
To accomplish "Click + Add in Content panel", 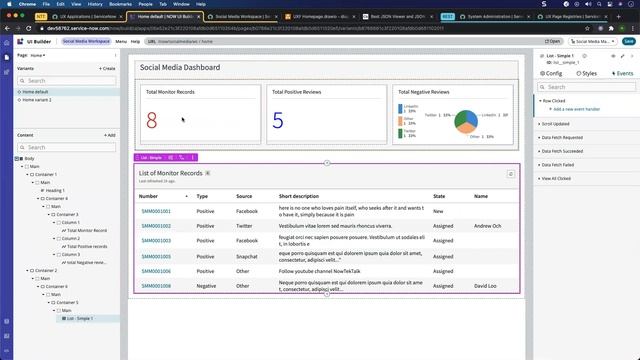I will click(x=109, y=135).
